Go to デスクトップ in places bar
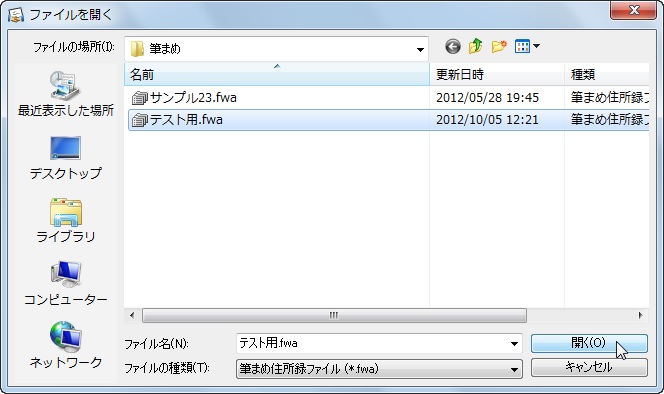Viewport: 664px width, 394px height. pyautogui.click(x=66, y=158)
